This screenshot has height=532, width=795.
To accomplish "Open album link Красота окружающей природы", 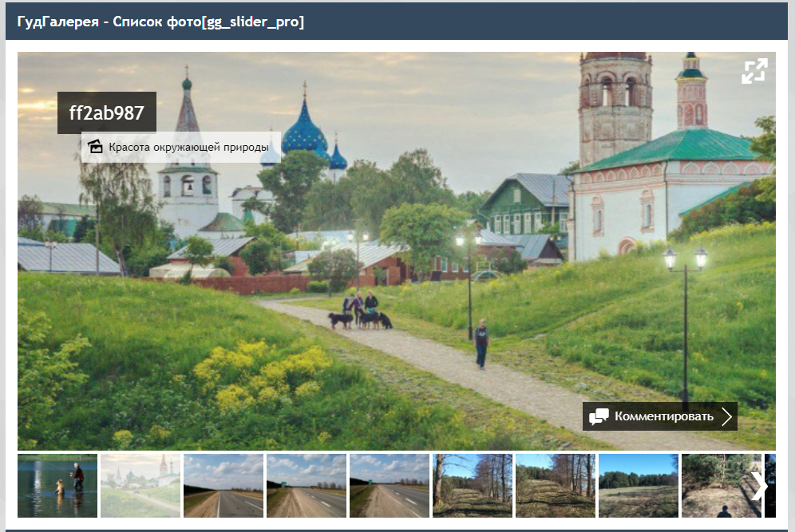I will (188, 148).
